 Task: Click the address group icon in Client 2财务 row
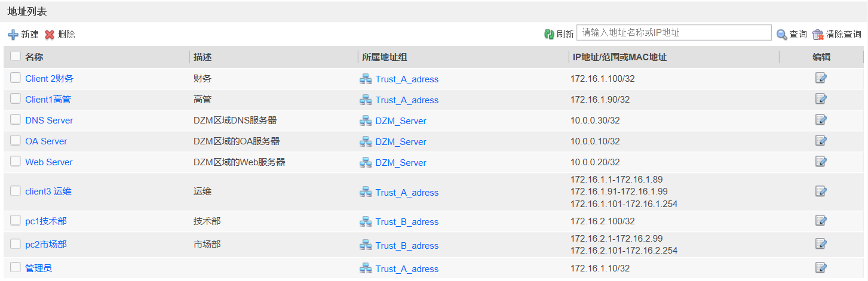366,79
